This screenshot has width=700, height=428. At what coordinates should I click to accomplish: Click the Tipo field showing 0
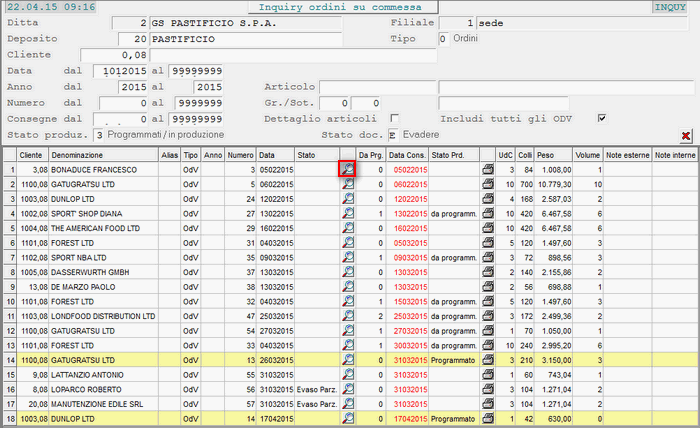[443, 39]
